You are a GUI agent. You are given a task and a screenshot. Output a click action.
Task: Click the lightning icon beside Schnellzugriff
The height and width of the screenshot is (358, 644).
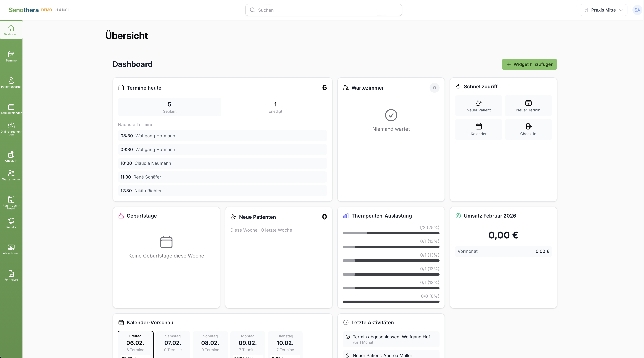click(x=458, y=86)
